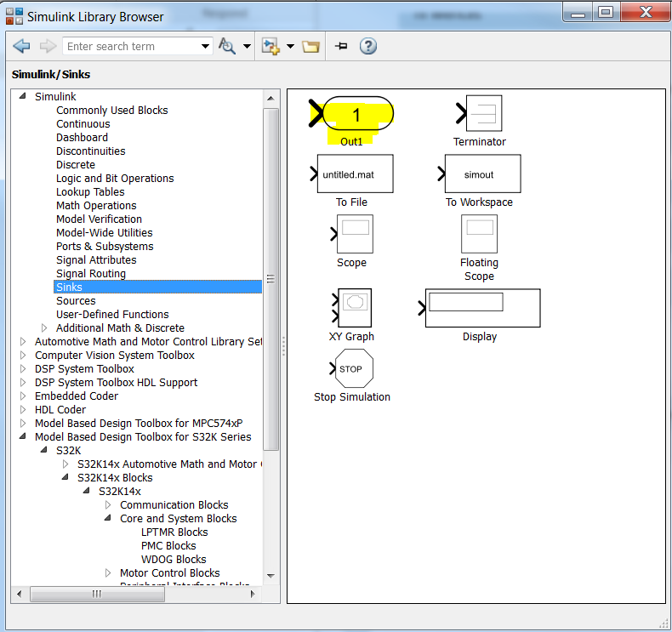Select the Lookup Tables library
Screen dimensions: 672x632
click(x=90, y=192)
